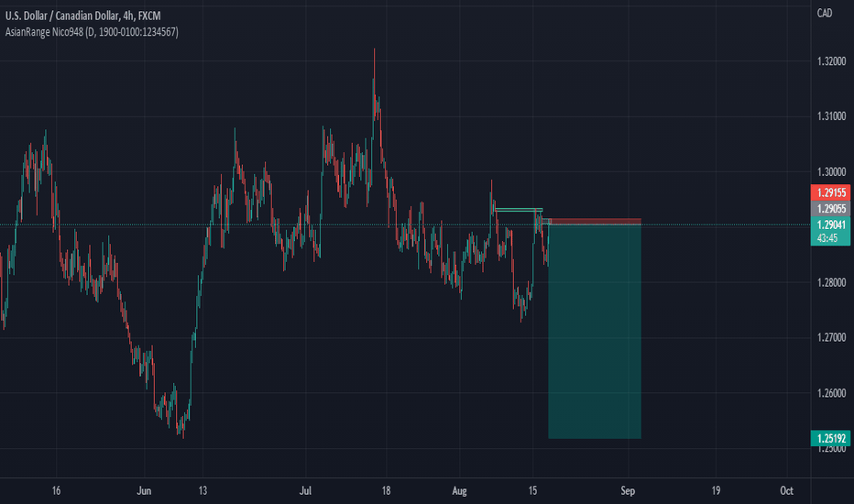Click the Jun date on time axis
Screen dimensions: 854x504
pyautogui.click(x=144, y=491)
